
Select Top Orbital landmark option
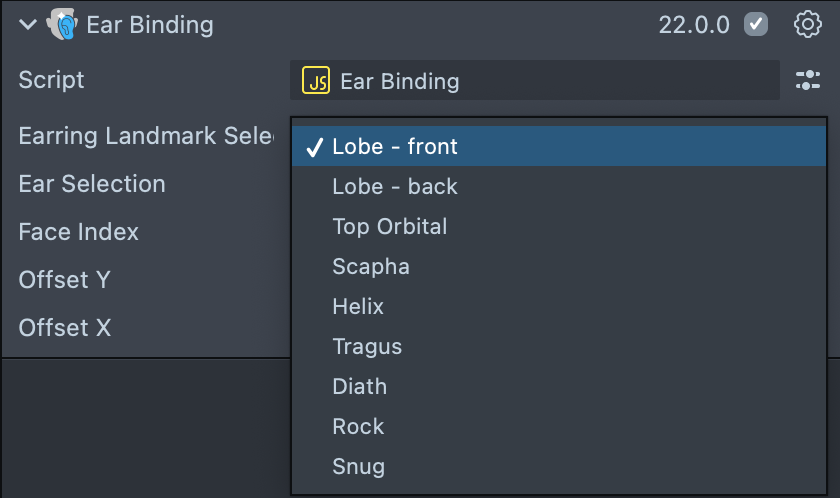[x=390, y=227]
